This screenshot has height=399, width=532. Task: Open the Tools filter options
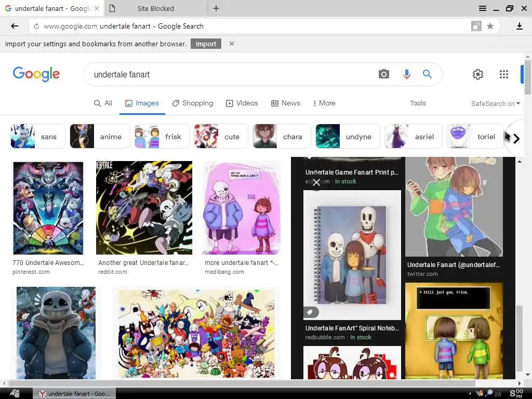pyautogui.click(x=418, y=103)
